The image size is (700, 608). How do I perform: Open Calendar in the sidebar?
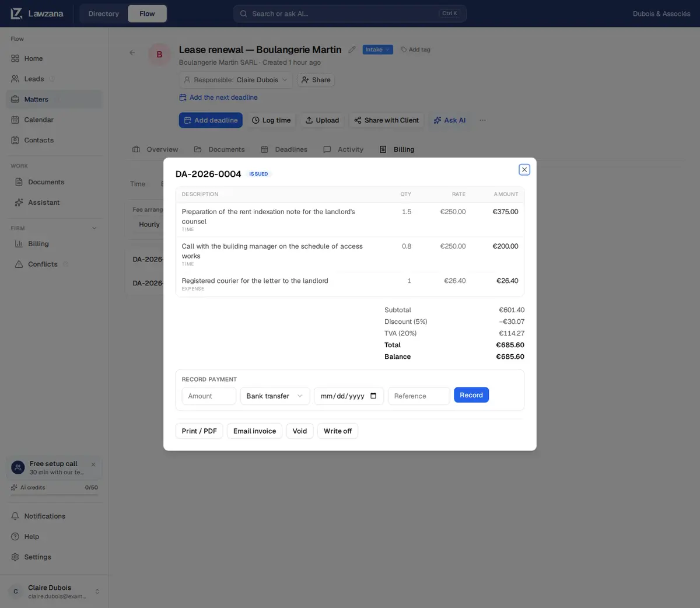pos(54,120)
